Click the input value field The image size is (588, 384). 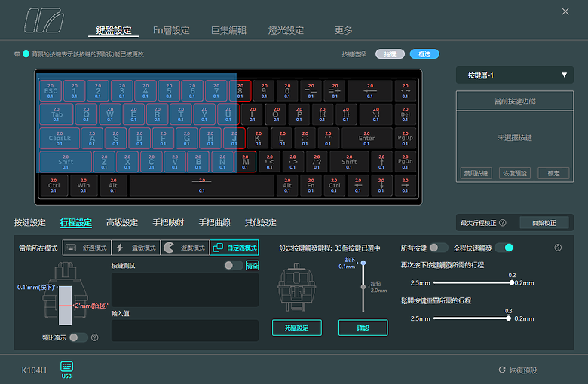point(185,331)
